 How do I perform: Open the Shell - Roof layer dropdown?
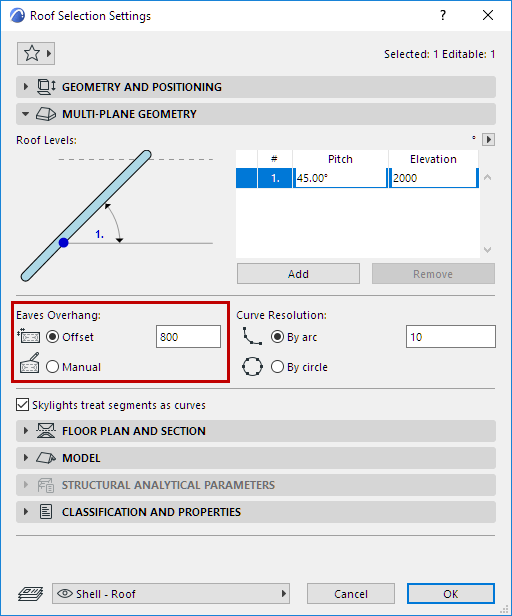point(171,594)
